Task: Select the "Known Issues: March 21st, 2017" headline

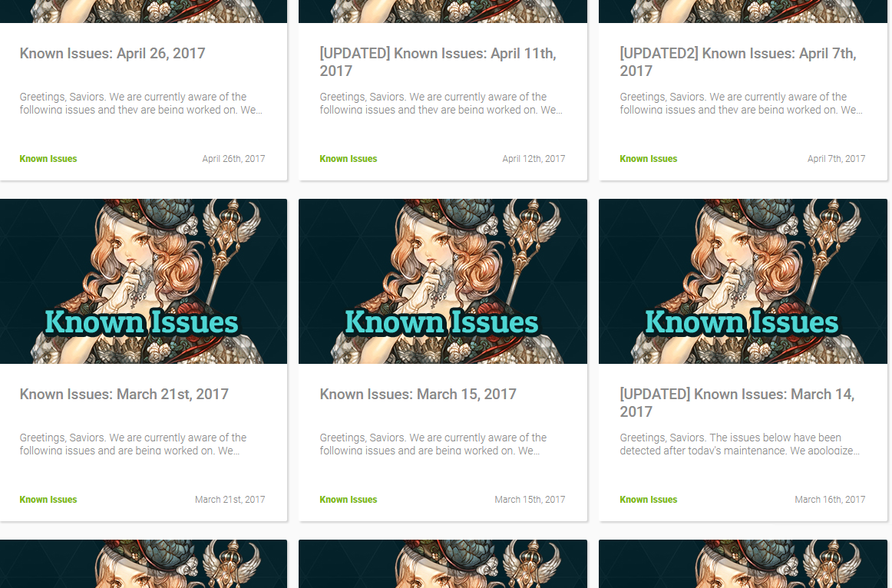Action: click(x=124, y=394)
